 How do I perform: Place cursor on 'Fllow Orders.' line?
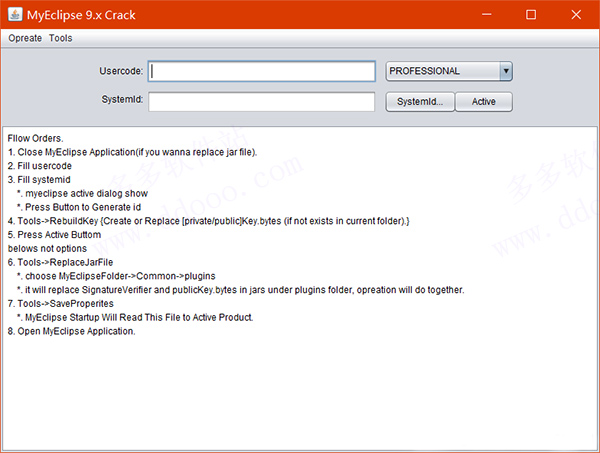[36, 139]
